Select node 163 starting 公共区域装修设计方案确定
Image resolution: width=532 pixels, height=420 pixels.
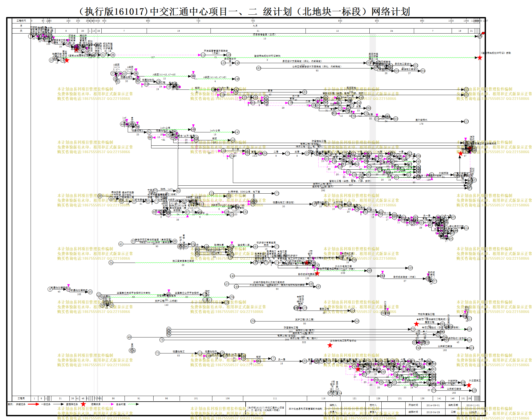pos(258,68)
